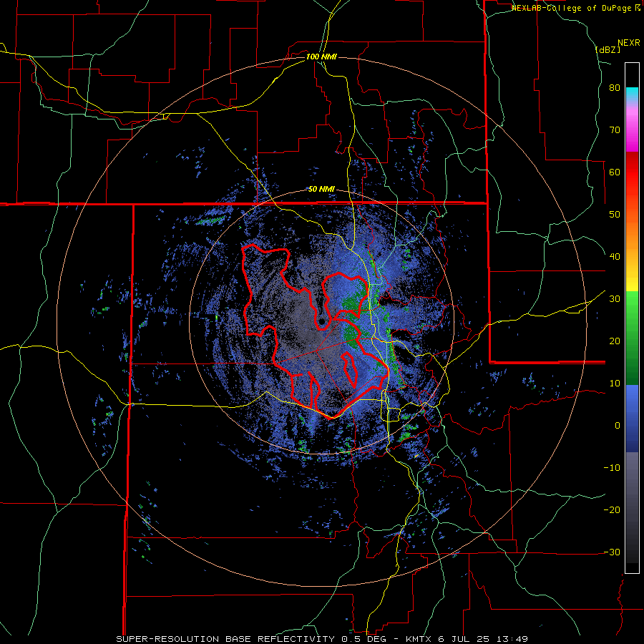The image size is (644, 644).
Task: Pick the red band of the reflectivity color bar
Action: [x=632, y=168]
